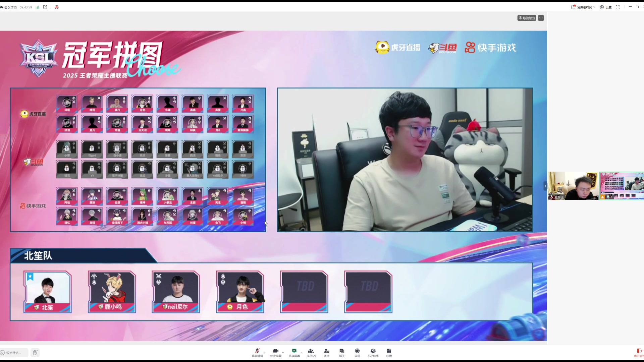
Task: Open the 应用 apps menu
Action: [x=389, y=353]
